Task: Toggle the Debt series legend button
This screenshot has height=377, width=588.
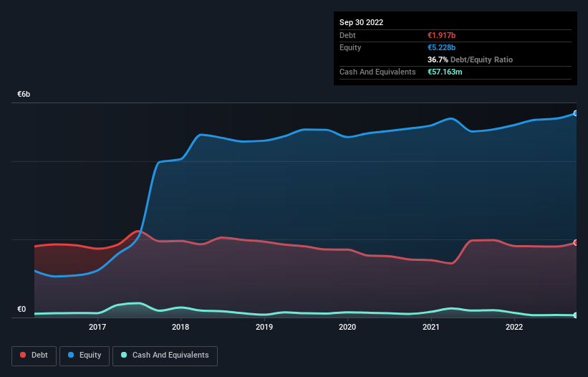Action: point(34,355)
